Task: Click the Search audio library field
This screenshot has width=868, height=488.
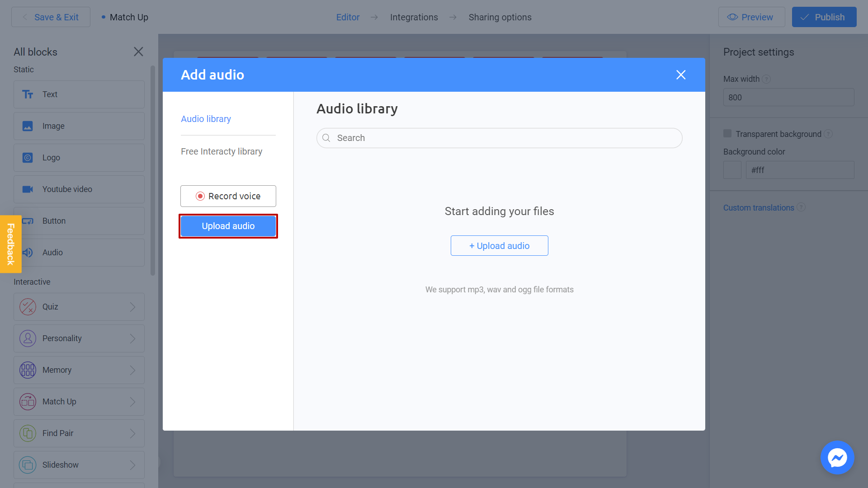Action: tap(499, 138)
